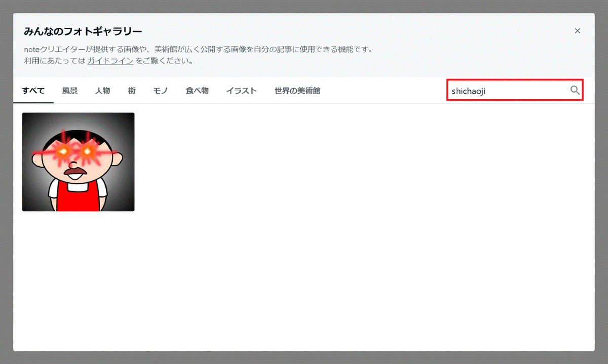Open the 人物 category tab
This screenshot has width=608, height=364.
coord(103,91)
